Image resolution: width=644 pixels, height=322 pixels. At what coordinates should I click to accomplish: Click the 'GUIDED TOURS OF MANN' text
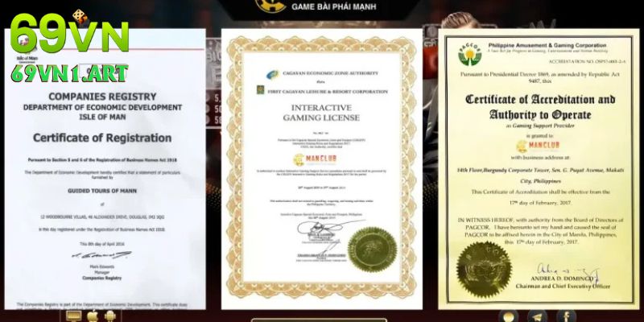[x=102, y=191]
